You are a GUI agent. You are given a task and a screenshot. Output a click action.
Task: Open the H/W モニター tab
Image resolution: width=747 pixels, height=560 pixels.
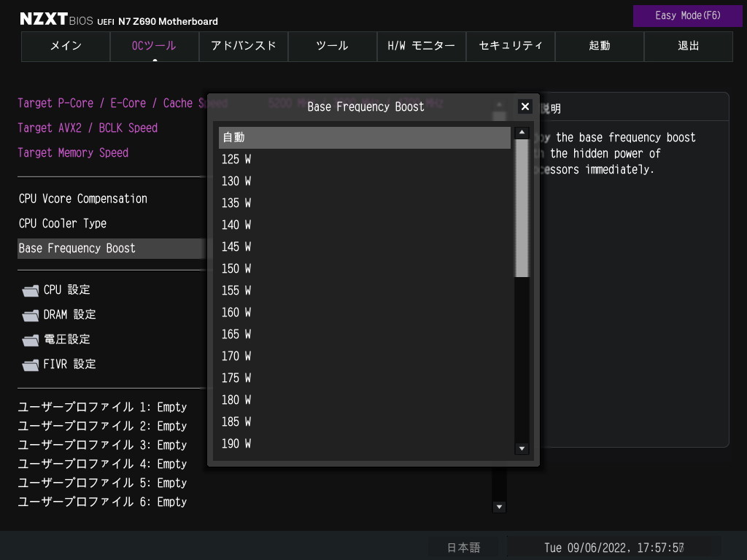tap(422, 46)
